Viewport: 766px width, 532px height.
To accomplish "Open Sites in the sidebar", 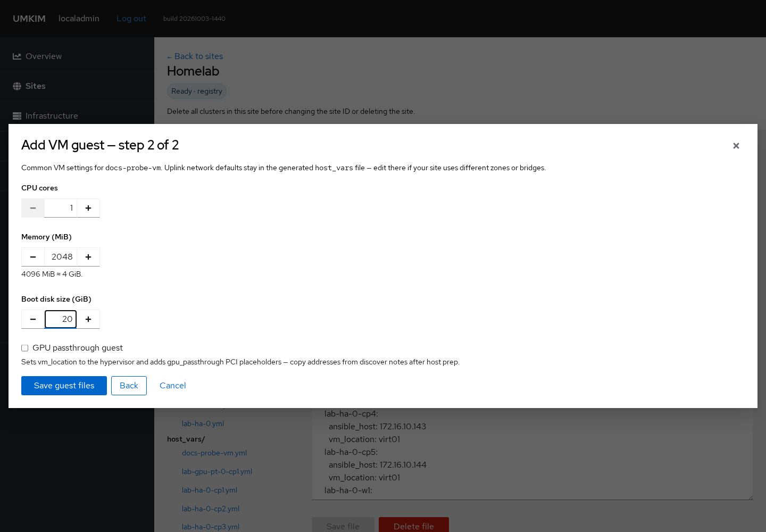I will 77,86.
